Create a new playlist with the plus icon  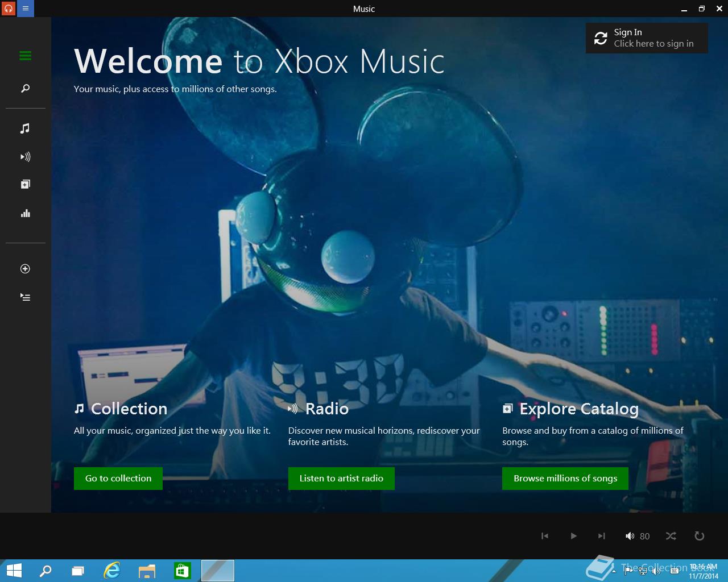tap(25, 269)
